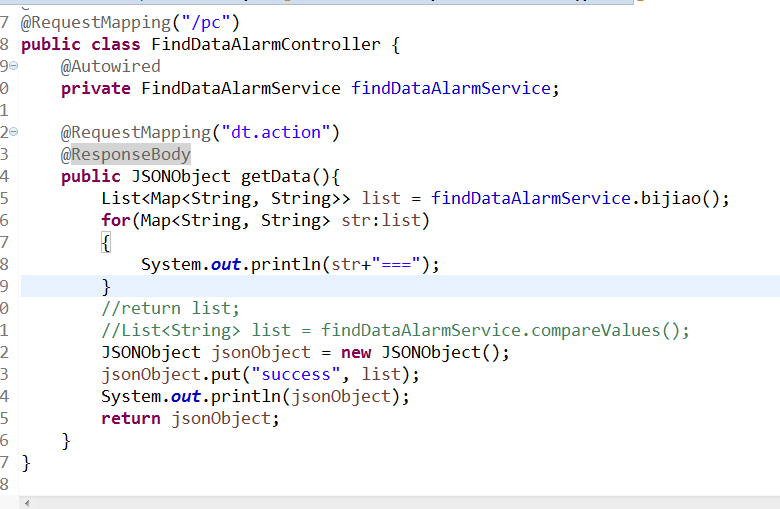Screen dimensions: 780x509
Task: Click System.out.println(jsonObject) line
Action: 255,397
